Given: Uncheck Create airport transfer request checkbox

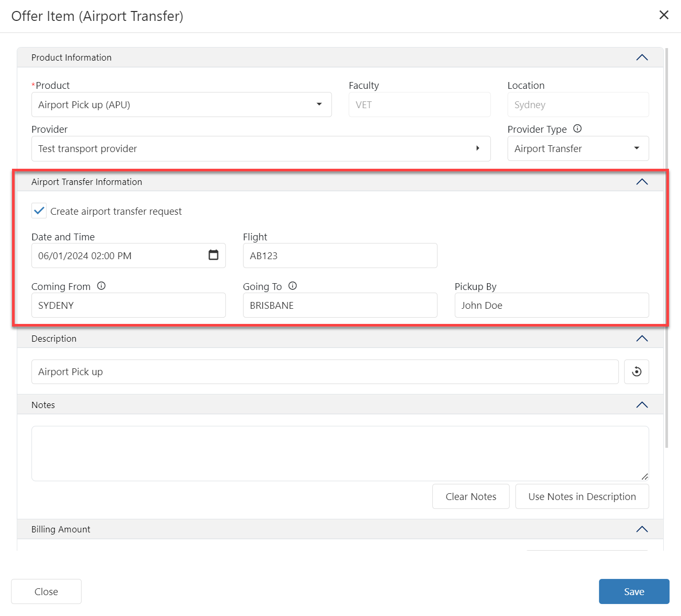Looking at the screenshot, I should pyautogui.click(x=39, y=211).
